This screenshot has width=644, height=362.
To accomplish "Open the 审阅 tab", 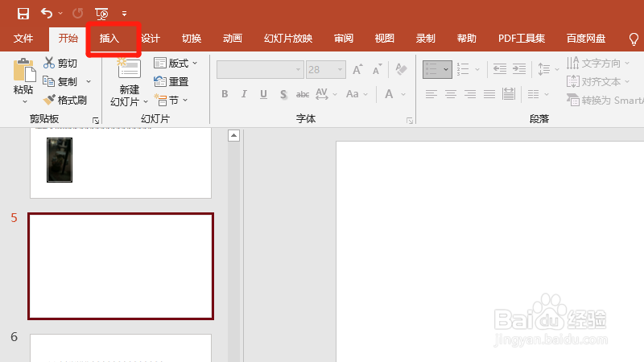I will point(344,39).
